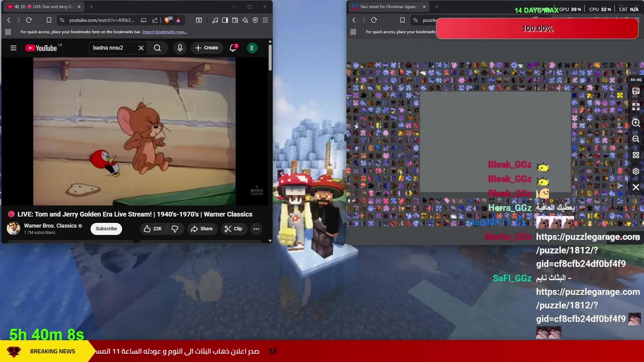Screen dimensions: 644x362
Task: Open a new tab in the puzzle window
Action: (x=437, y=7)
